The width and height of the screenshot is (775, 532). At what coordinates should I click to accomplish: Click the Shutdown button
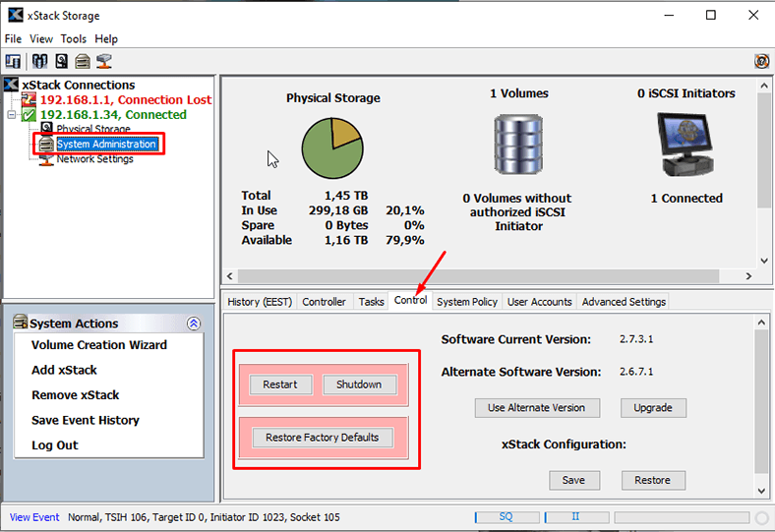(359, 384)
